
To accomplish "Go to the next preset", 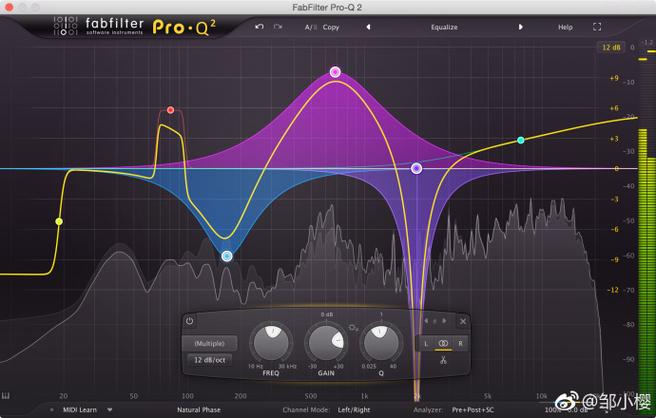I will 520,27.
